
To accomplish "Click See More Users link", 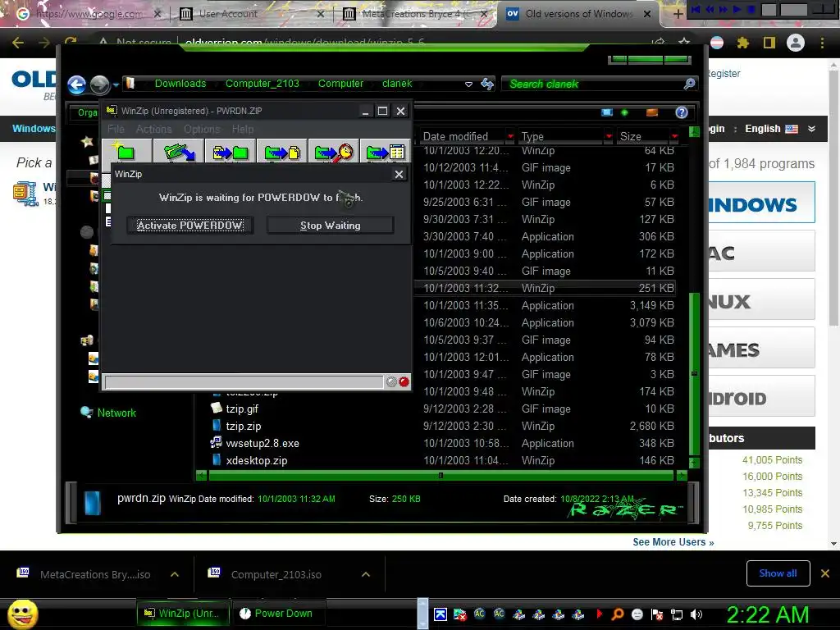I will 673,541.
